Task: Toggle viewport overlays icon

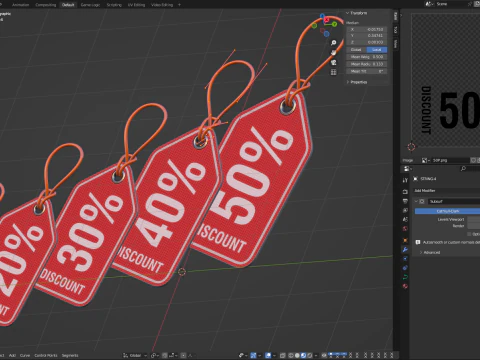Action: 268,356
